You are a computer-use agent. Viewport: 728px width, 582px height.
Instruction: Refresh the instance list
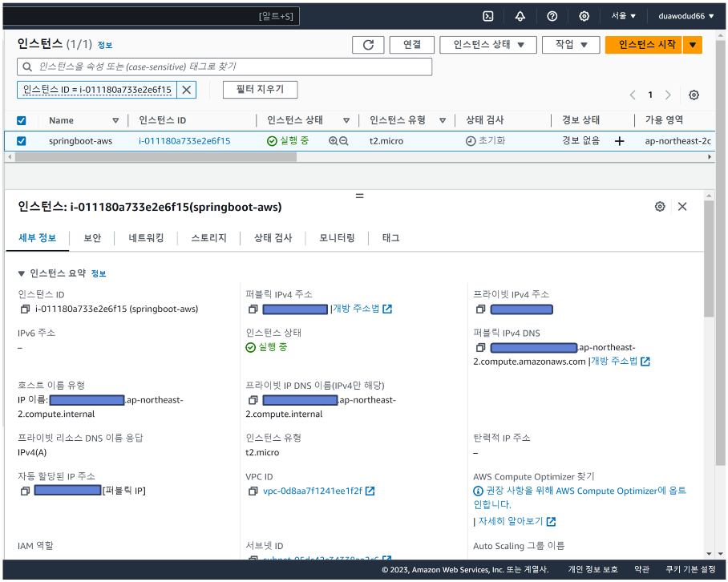[368, 45]
